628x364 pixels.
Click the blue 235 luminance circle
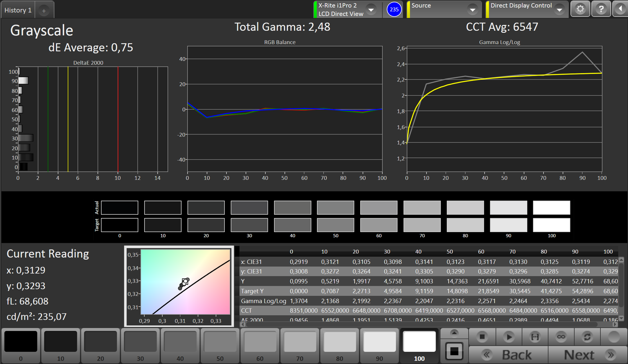394,9
